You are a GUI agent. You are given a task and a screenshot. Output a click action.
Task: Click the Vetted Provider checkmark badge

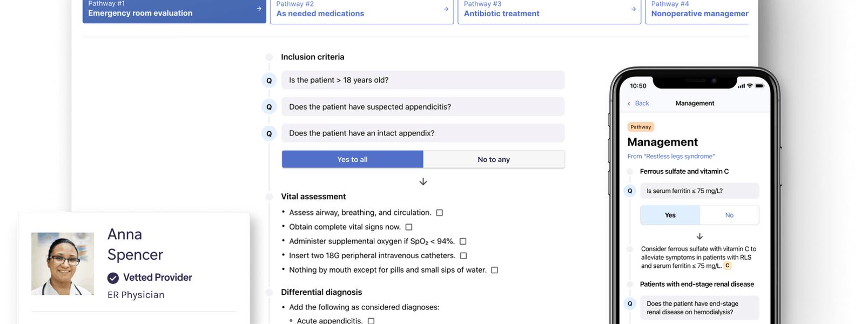pos(113,278)
